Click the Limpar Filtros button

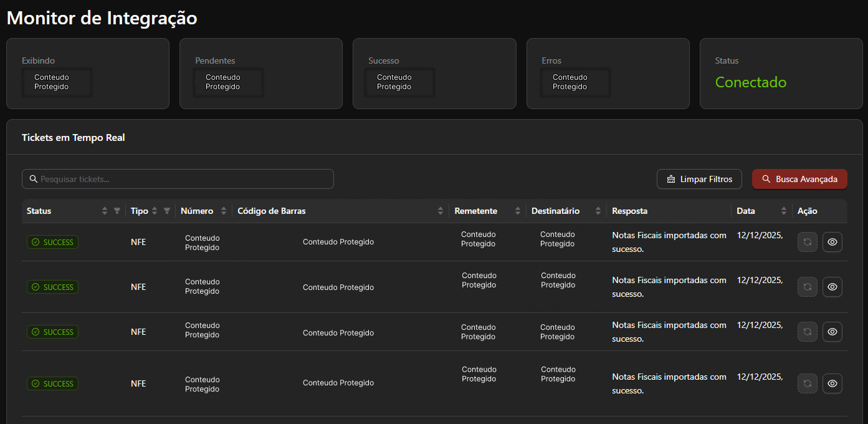(699, 179)
